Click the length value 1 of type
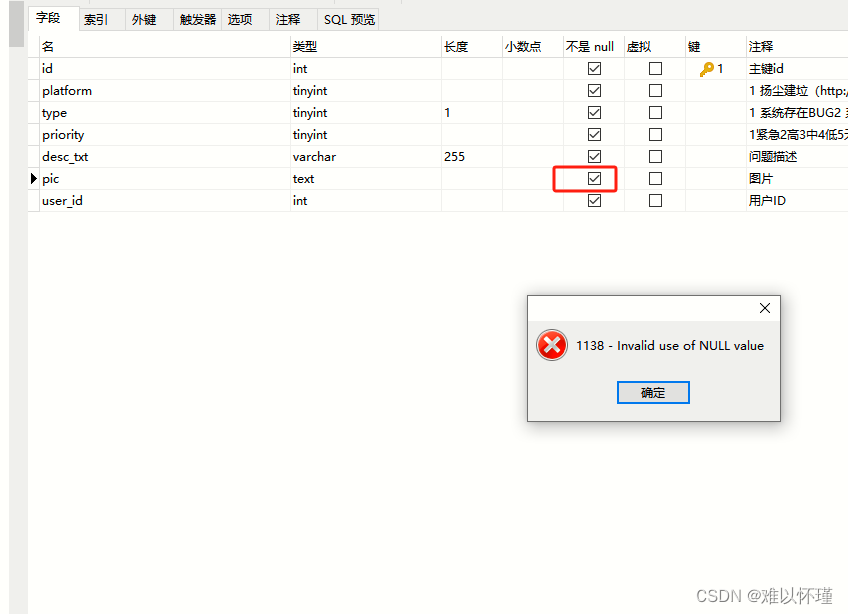This screenshot has width=848, height=614. [472, 113]
